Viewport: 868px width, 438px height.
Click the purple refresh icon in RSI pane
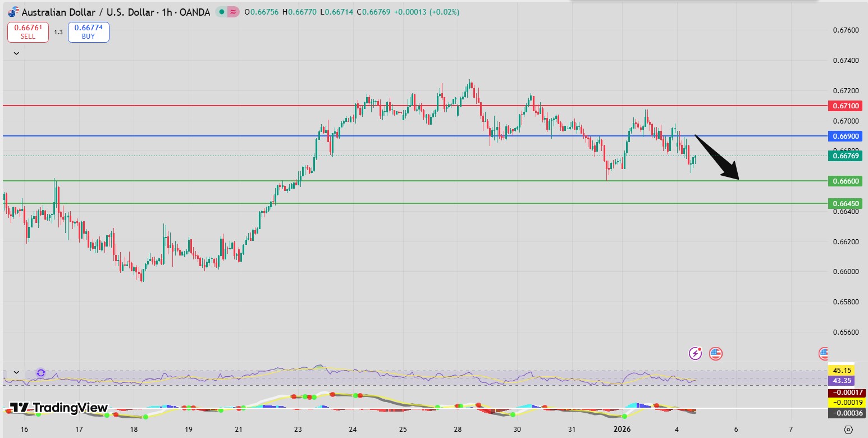(40, 373)
